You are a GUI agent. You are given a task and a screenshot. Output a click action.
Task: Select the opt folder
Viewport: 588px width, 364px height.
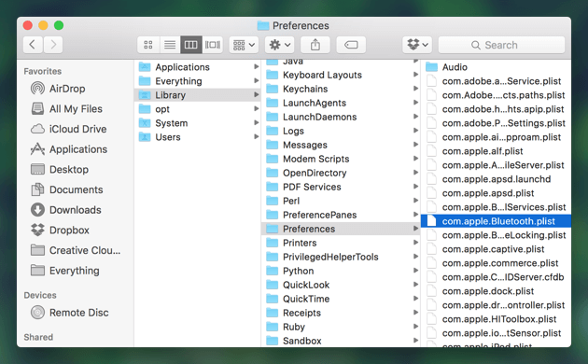[197, 109]
